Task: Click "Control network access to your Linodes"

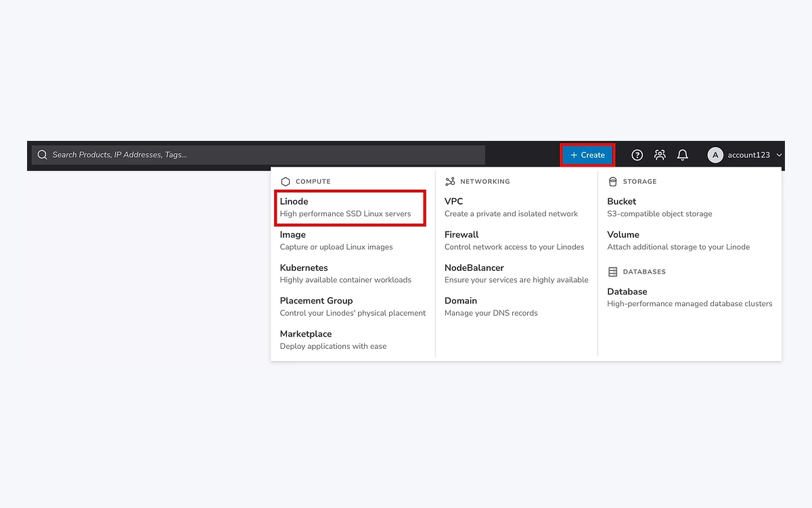Action: pos(514,247)
